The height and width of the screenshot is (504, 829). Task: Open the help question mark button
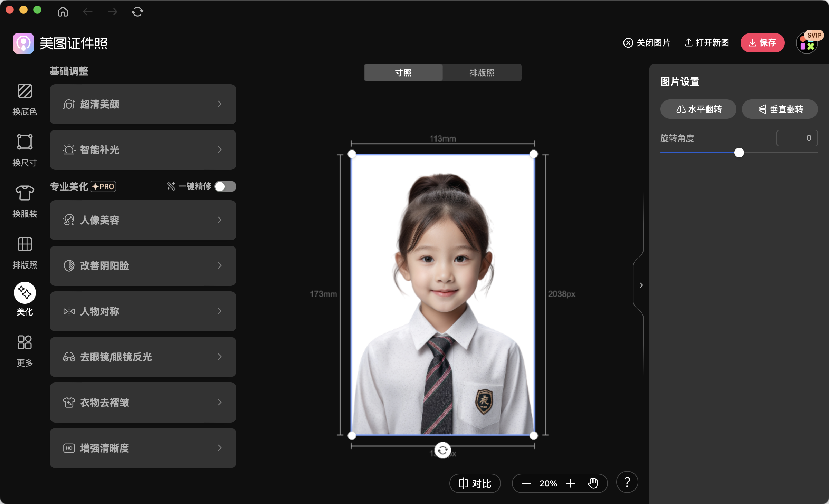pos(627,482)
